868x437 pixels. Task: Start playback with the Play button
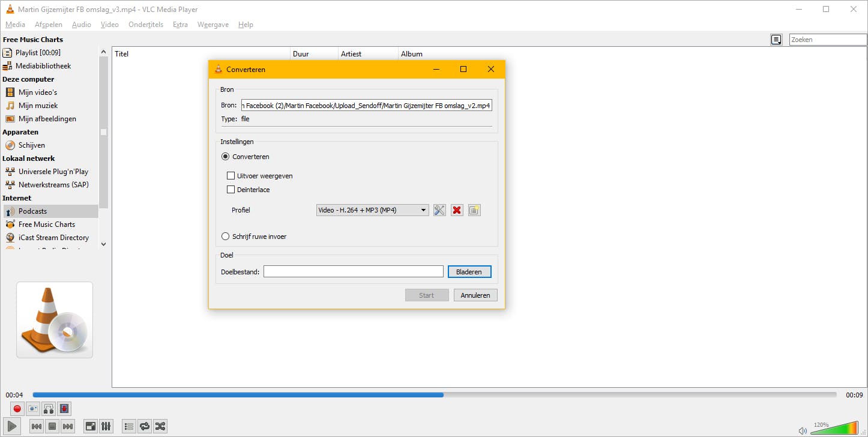13,426
